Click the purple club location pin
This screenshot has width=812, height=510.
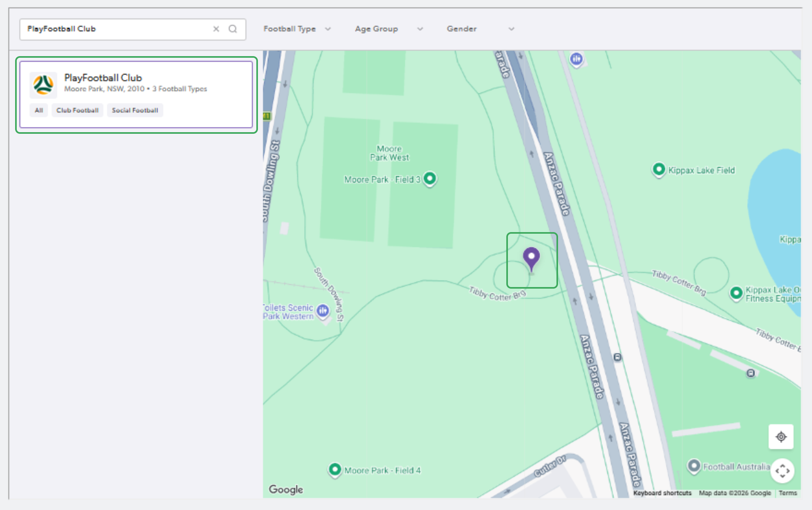[531, 259]
